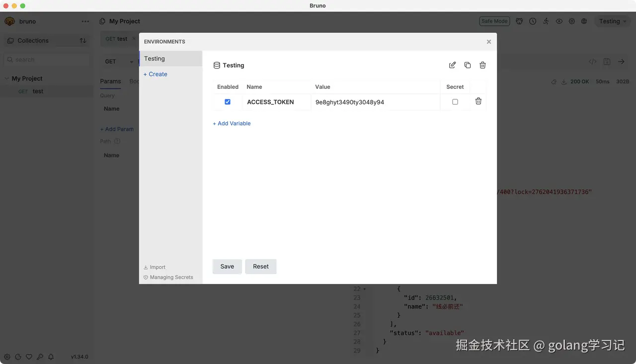Viewport: 636px width, 364px height.
Task: Click the info icon next to Path
Action: point(117,141)
